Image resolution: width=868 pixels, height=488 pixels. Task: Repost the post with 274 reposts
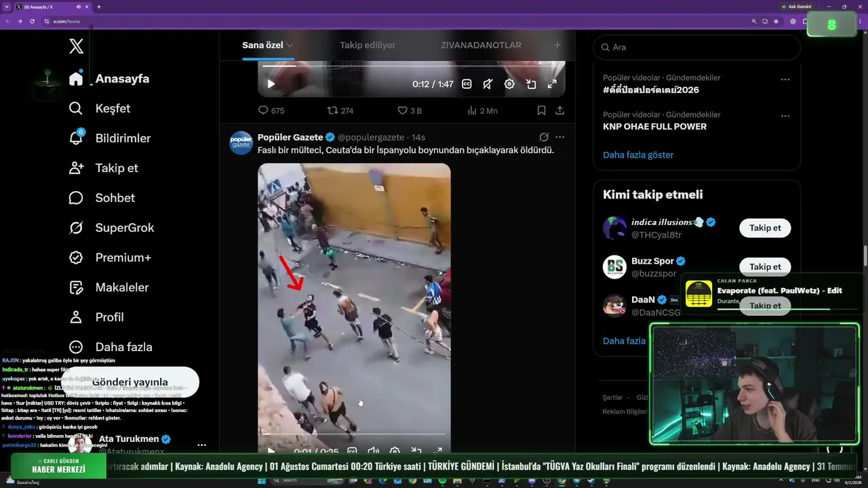(x=340, y=110)
